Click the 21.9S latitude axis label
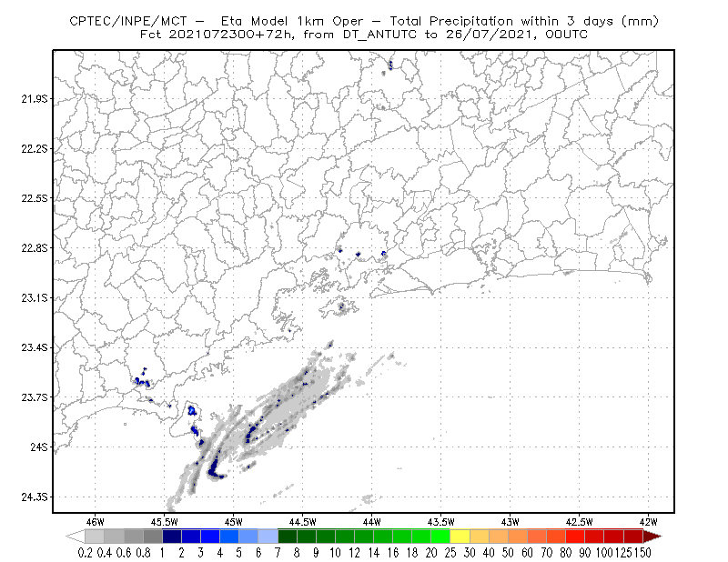 coord(35,99)
